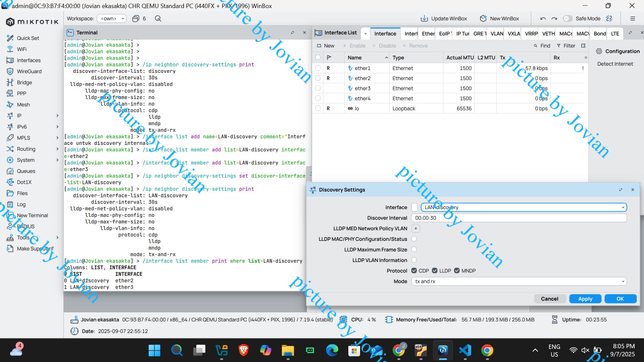The width and height of the screenshot is (644, 362).
Task: Open the Dot1X section
Action: [24, 182]
